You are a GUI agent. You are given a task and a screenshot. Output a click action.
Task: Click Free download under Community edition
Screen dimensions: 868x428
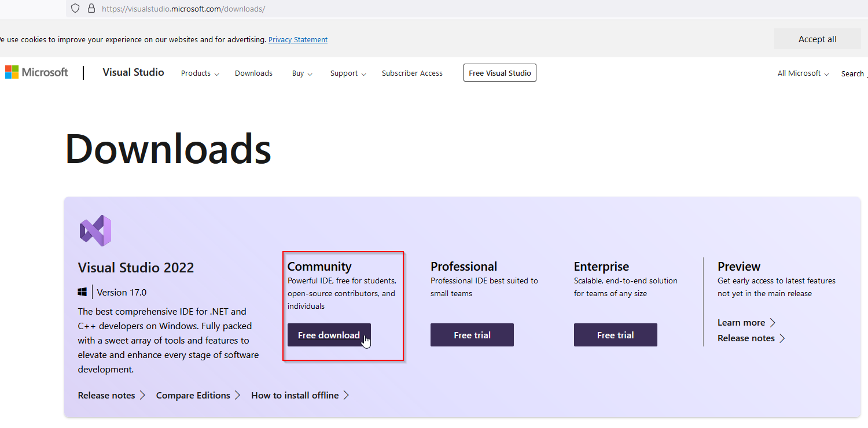(x=329, y=335)
